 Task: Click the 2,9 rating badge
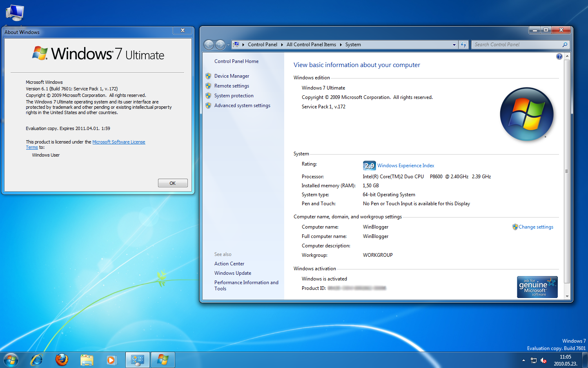(x=369, y=166)
